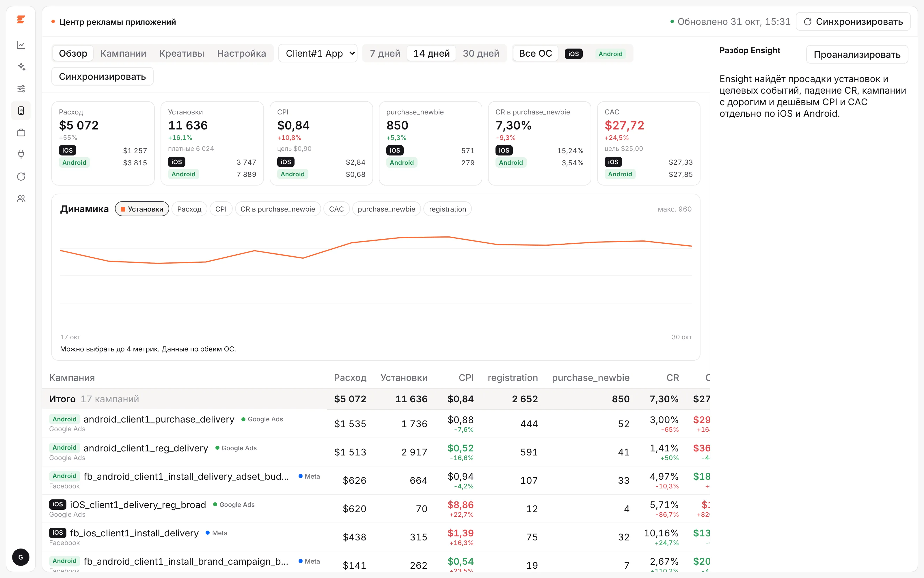Filter by iOS in the OS switcher
Screen dimensions: 924x578
pos(573,53)
